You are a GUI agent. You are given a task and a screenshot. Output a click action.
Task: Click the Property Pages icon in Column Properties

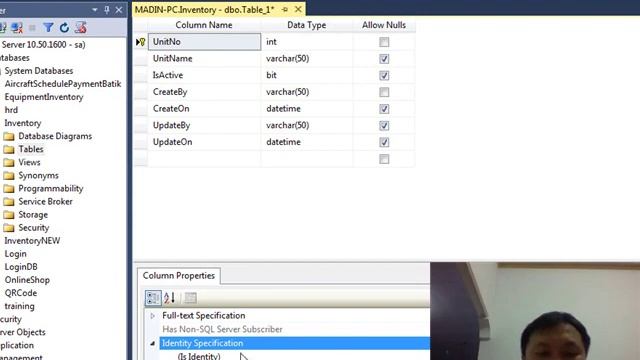point(190,298)
